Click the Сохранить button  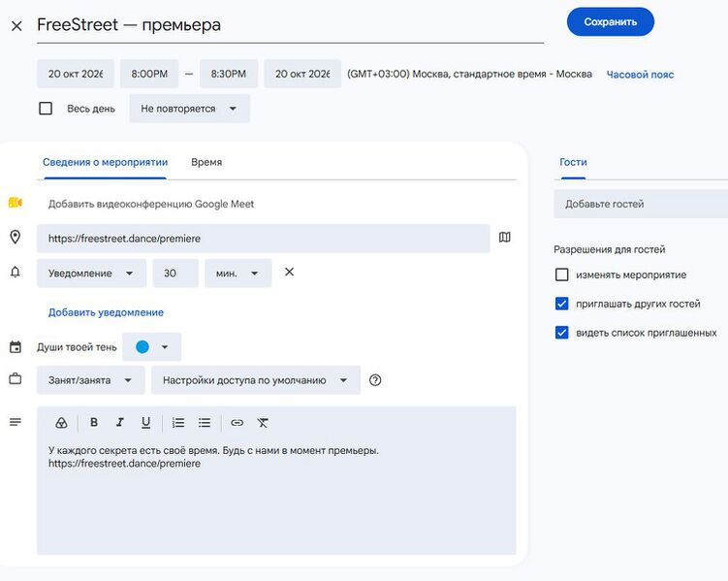click(x=610, y=22)
